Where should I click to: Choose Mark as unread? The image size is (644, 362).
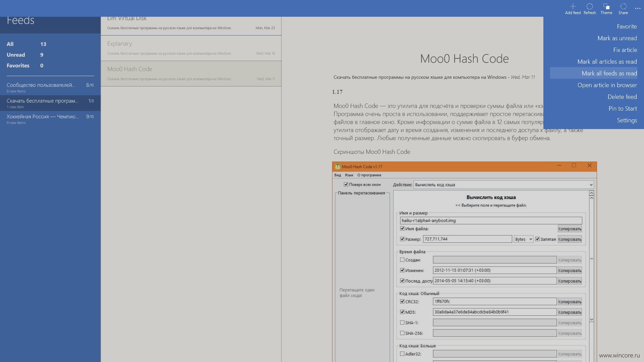pos(617,38)
